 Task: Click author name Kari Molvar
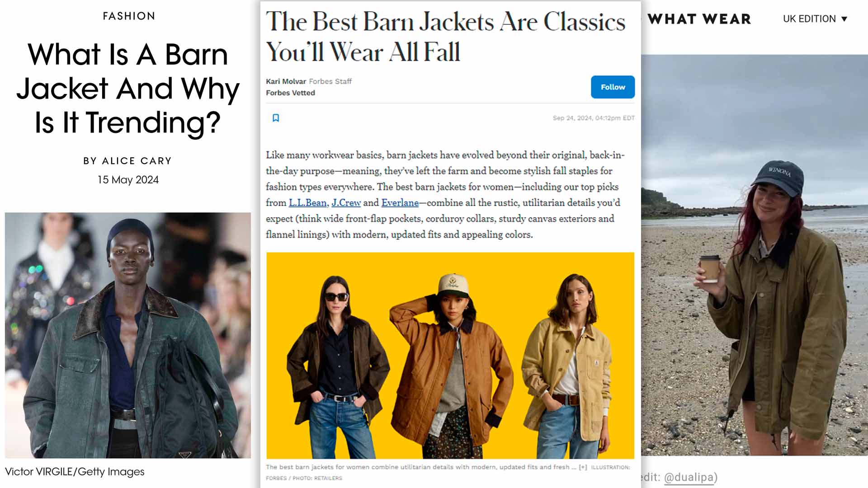286,81
